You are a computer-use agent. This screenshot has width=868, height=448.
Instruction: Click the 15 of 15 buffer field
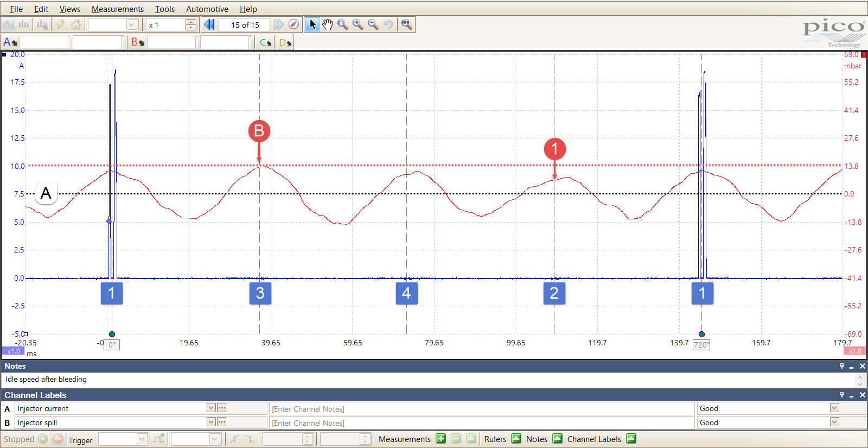point(245,24)
